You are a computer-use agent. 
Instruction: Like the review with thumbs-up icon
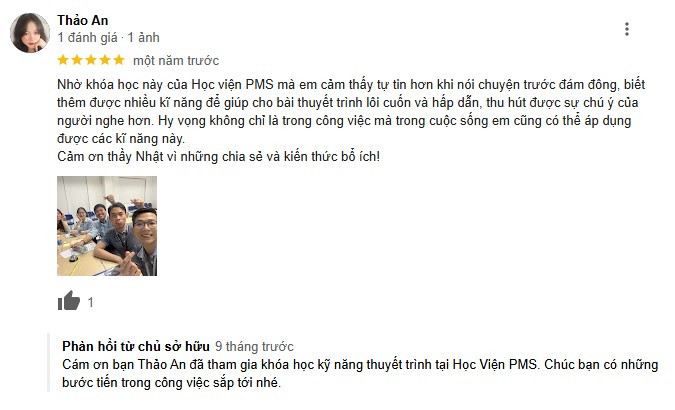[x=69, y=301]
